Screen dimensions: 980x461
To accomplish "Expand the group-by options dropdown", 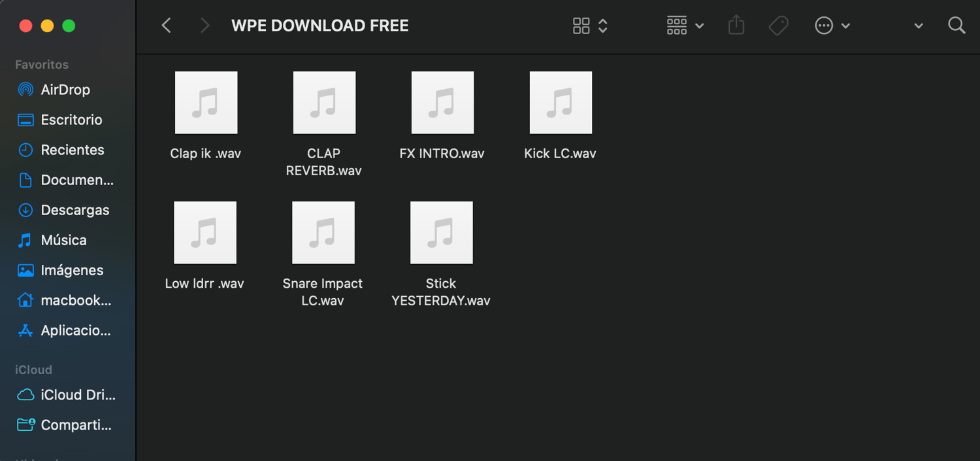I will [685, 26].
